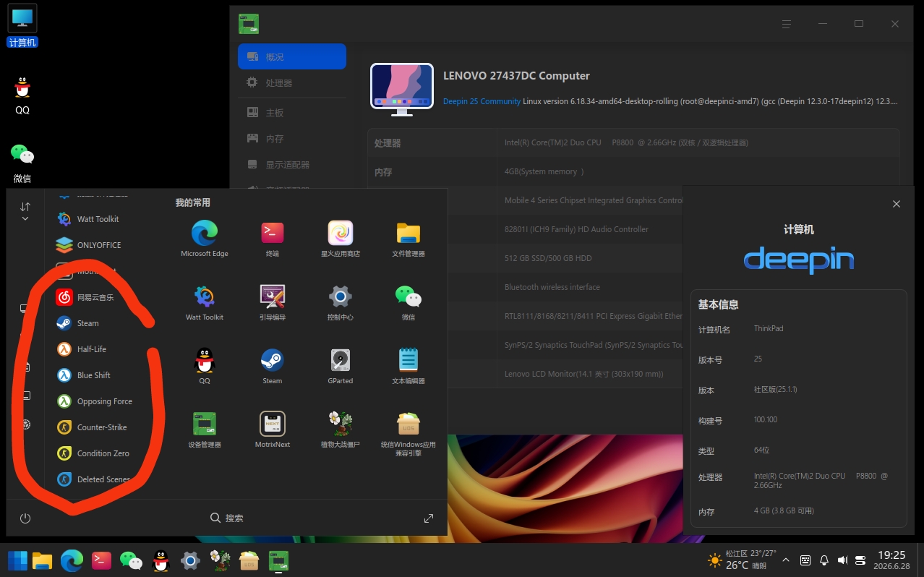Viewport: 924px width, 577px height.
Task: Click the start launcher button on taskbar
Action: [x=17, y=560]
